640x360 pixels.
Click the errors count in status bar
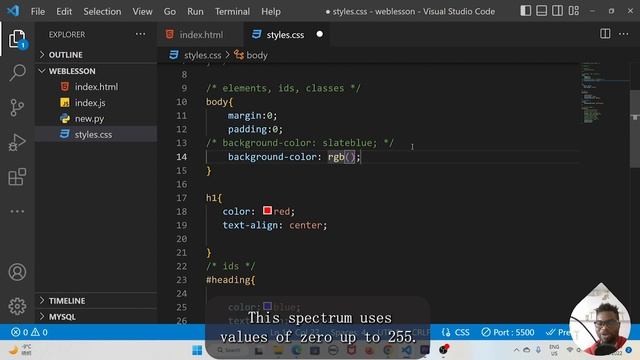pos(20,332)
